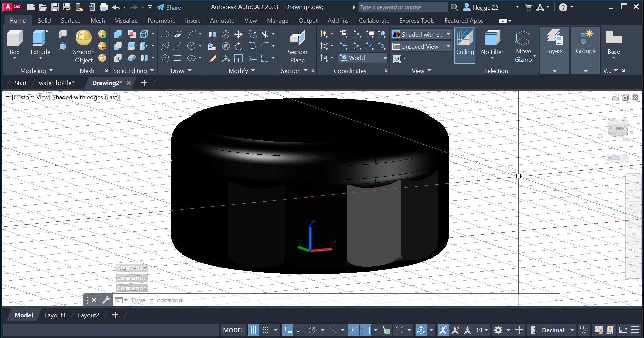The image size is (644, 338).
Task: Toggle snap mode dots icon
Action: click(265, 330)
